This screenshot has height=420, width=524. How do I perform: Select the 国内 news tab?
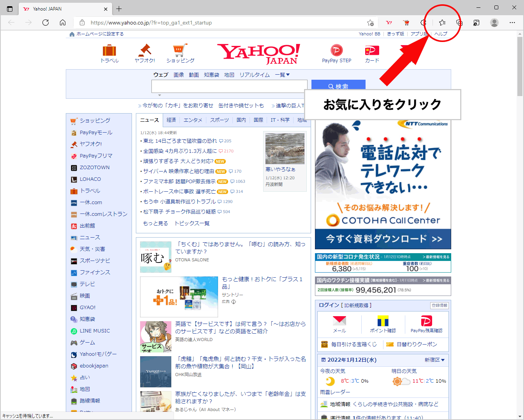241,120
